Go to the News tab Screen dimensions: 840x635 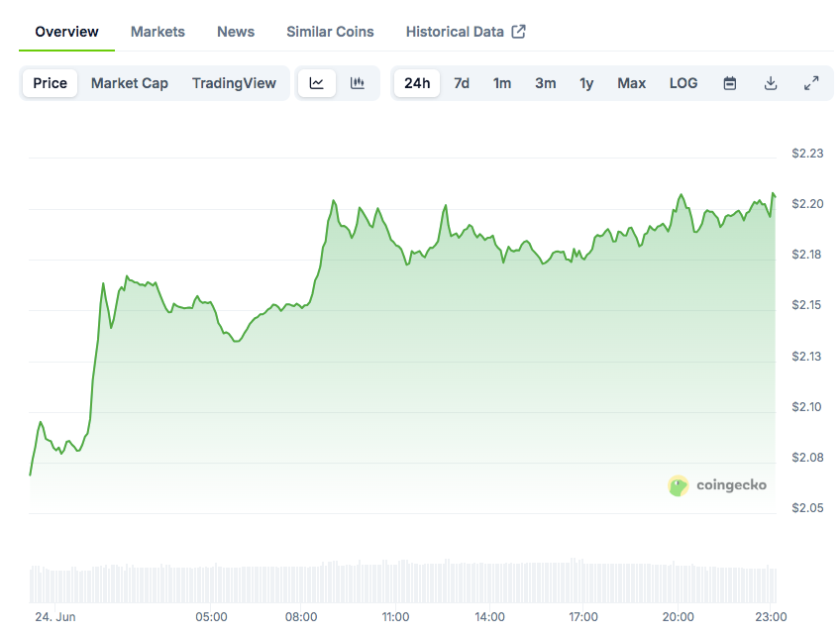236,32
